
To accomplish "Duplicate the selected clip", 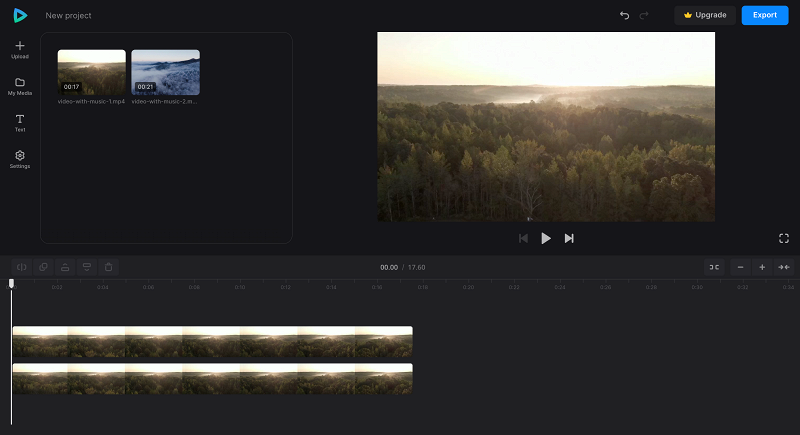I will [x=43, y=267].
